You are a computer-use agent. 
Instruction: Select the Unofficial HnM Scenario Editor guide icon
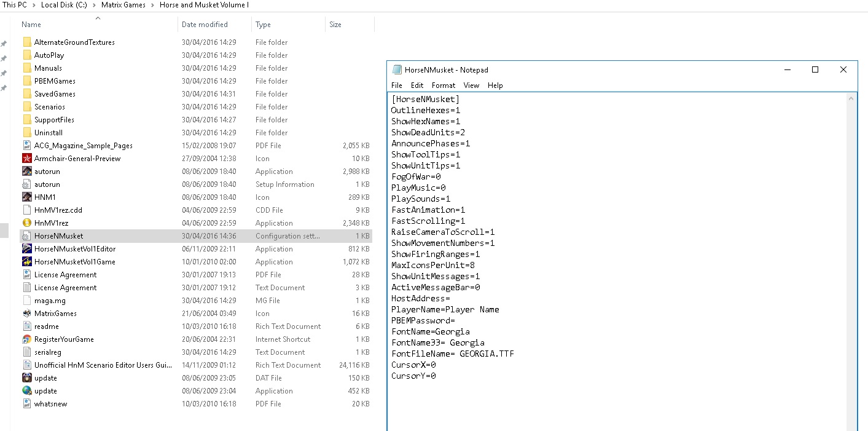click(27, 365)
